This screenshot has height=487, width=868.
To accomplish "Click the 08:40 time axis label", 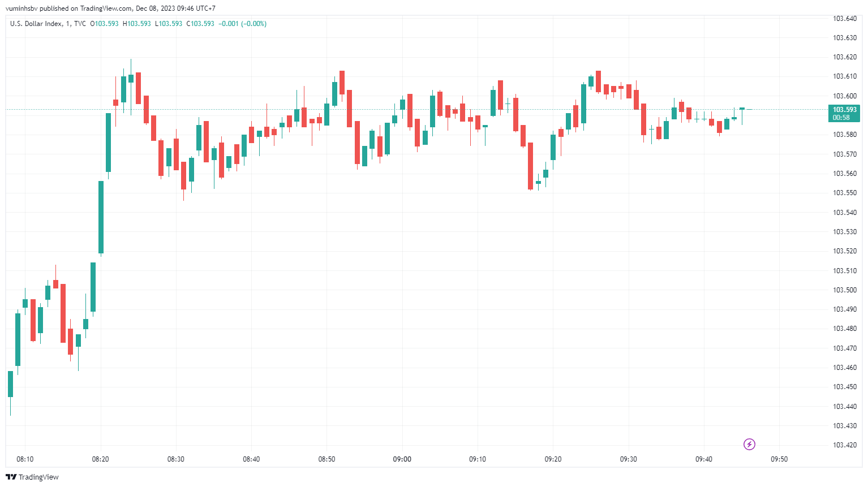I will coord(251,459).
